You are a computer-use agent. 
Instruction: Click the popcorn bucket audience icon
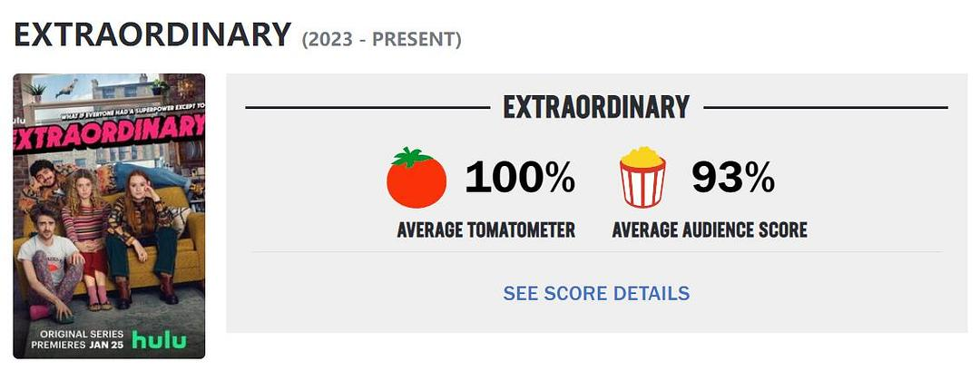(x=642, y=178)
